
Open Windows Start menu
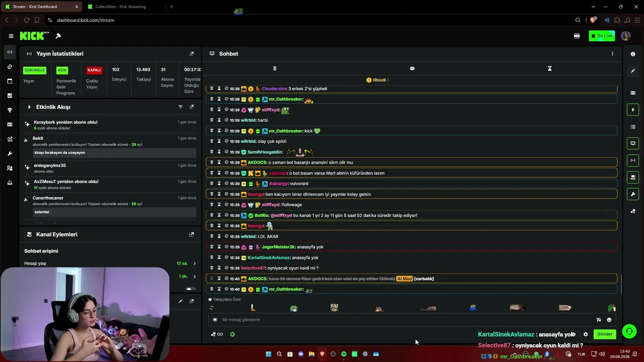268,354
